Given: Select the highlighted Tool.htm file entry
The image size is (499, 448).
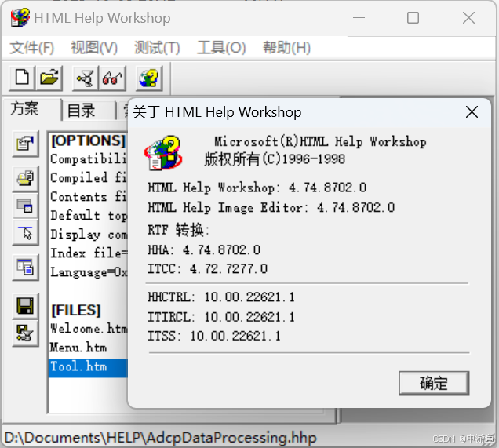Looking at the screenshot, I should point(88,368).
